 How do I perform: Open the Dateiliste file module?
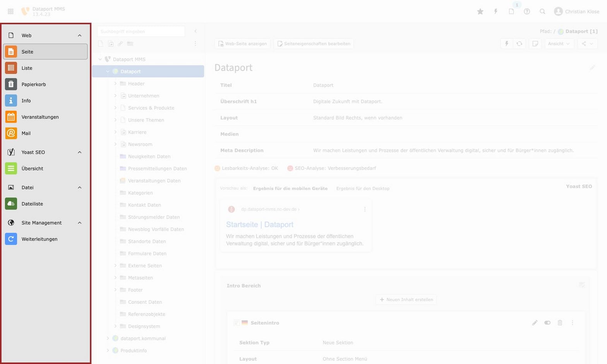pyautogui.click(x=11, y=204)
